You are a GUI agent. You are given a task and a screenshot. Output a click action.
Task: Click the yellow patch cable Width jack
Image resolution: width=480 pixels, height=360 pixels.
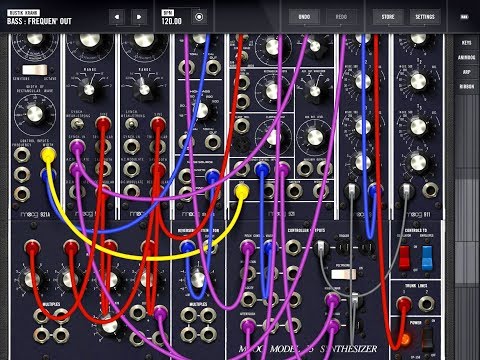pyautogui.click(x=48, y=155)
